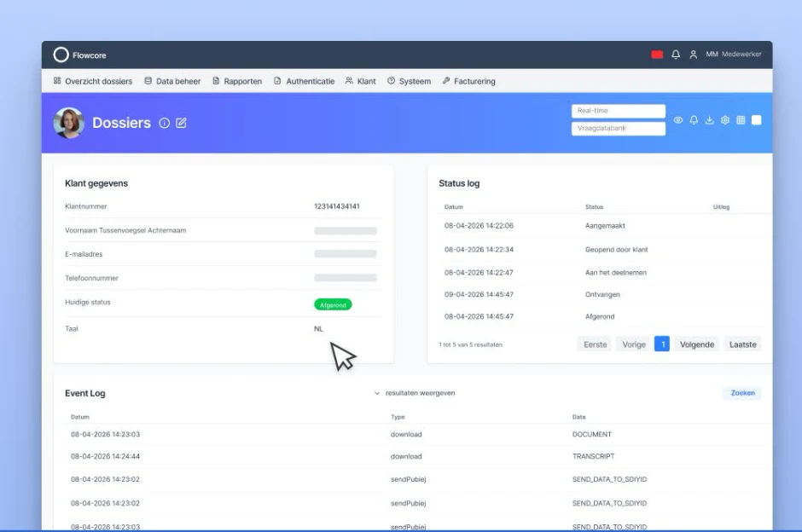This screenshot has width=802, height=532.
Task: Open Rapporten menu
Action: pos(237,81)
